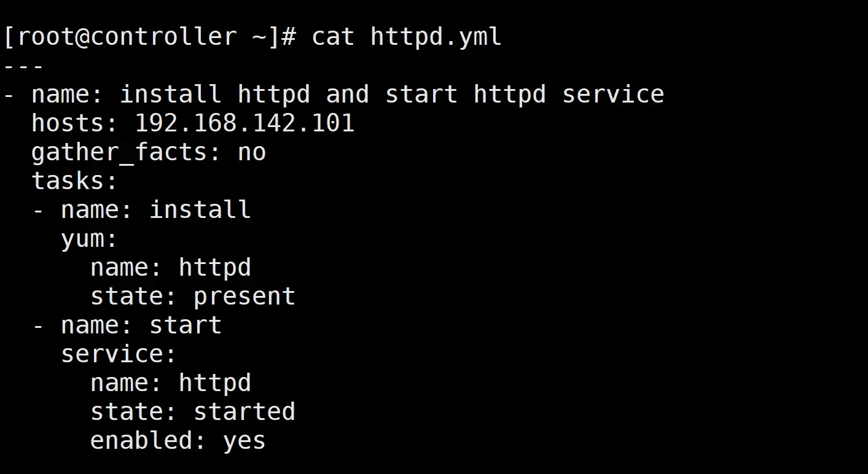
Task: Place cursor on the "yes" enabled value
Action: pyautogui.click(x=244, y=441)
